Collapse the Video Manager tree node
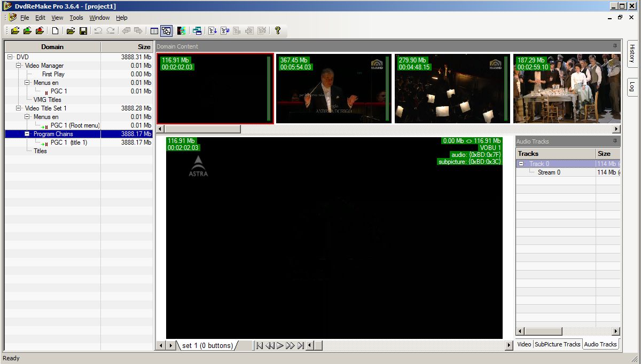 [19, 66]
